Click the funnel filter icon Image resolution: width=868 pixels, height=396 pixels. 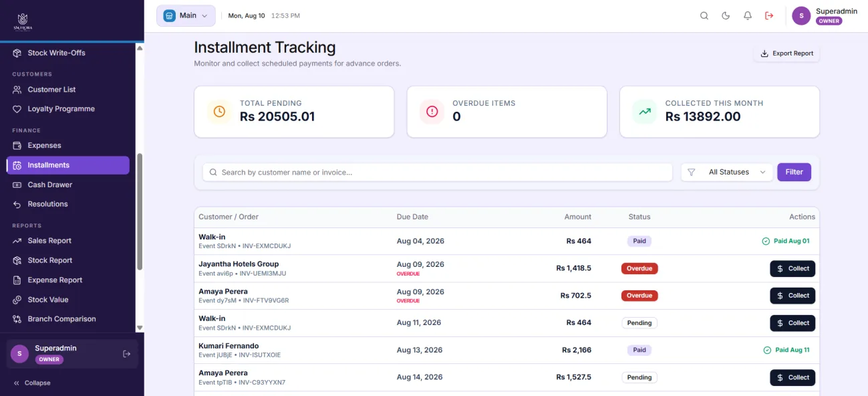pos(692,172)
